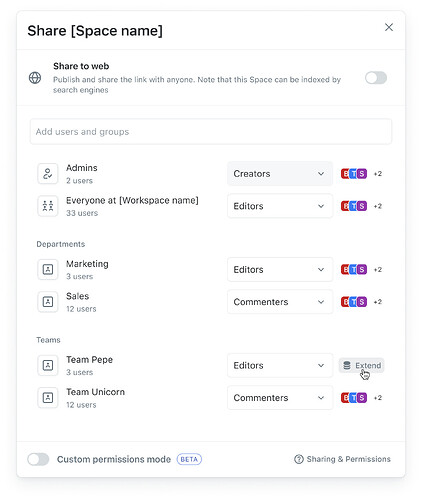Change Team Unicorn's Commenters role dropdown
Screen dimensions: 422x500
280,398
